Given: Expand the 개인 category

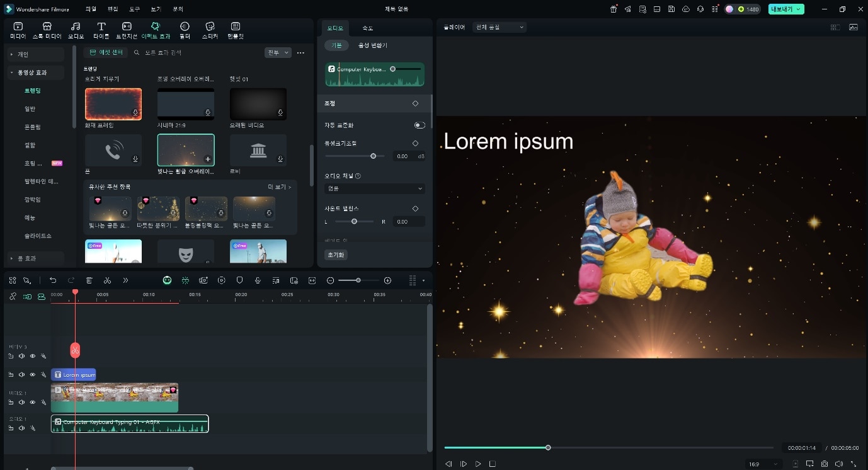Looking at the screenshot, I should click(x=37, y=54).
